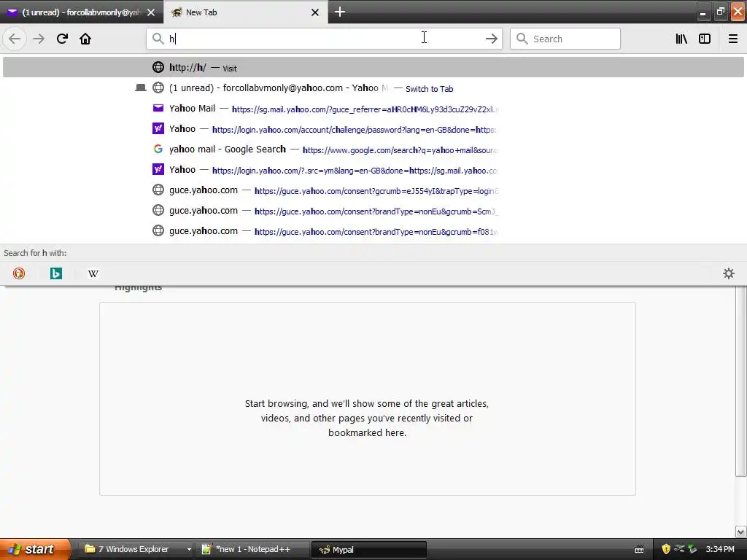Open the on-screen keyboard tray icon

[x=639, y=550]
